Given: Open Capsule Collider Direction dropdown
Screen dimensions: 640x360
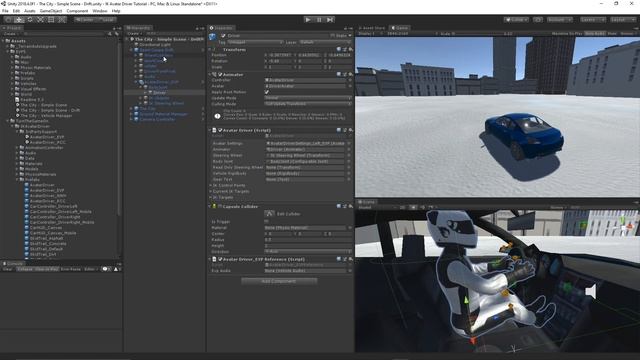Looking at the screenshot, I should click(x=308, y=251).
